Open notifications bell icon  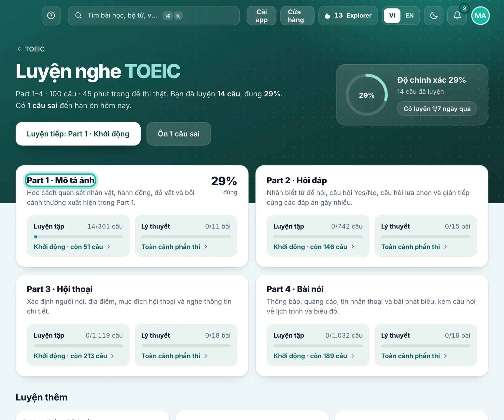click(457, 16)
